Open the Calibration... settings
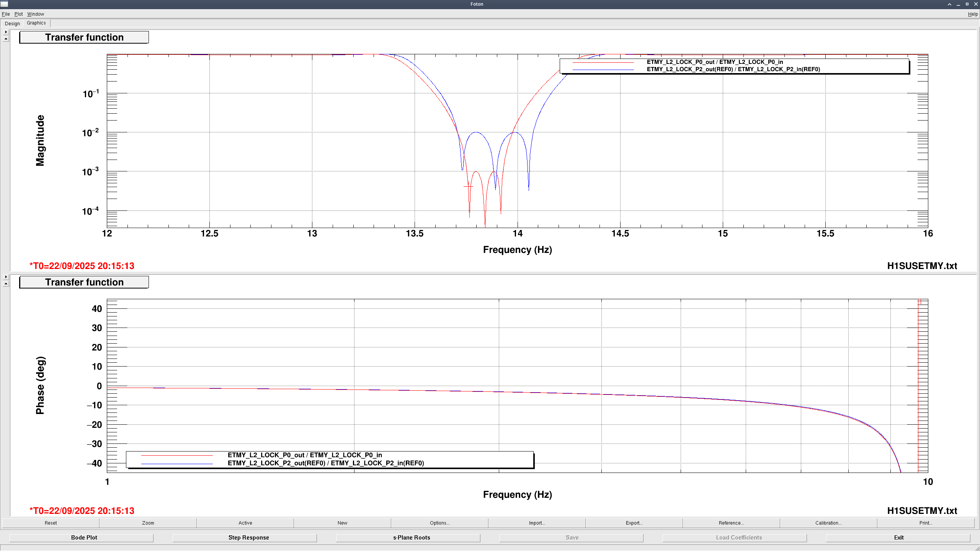 828,523
